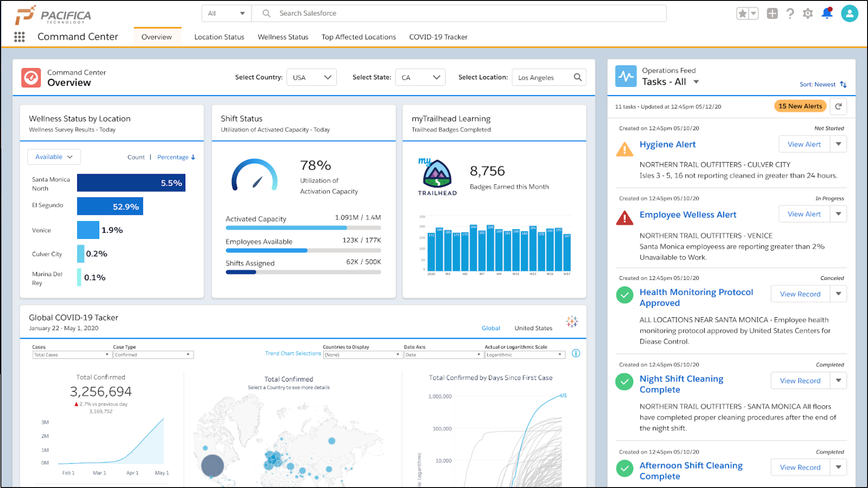This screenshot has width=868, height=488.
Task: Refresh the Operations Feed
Action: [x=838, y=106]
